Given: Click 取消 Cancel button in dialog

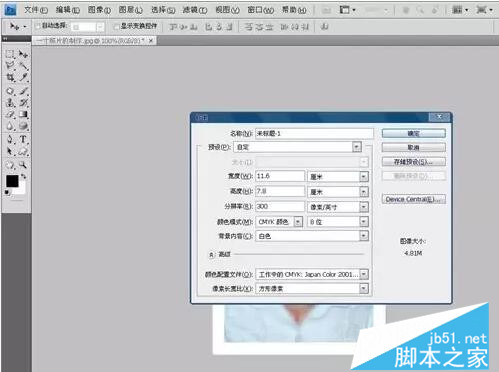Looking at the screenshot, I should coord(414,147).
